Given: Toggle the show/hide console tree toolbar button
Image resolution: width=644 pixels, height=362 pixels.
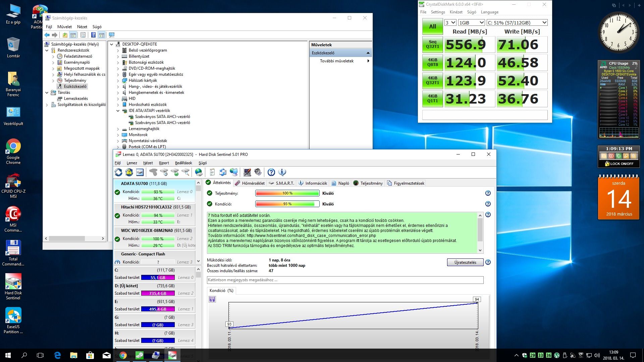Looking at the screenshot, I should click(x=73, y=35).
